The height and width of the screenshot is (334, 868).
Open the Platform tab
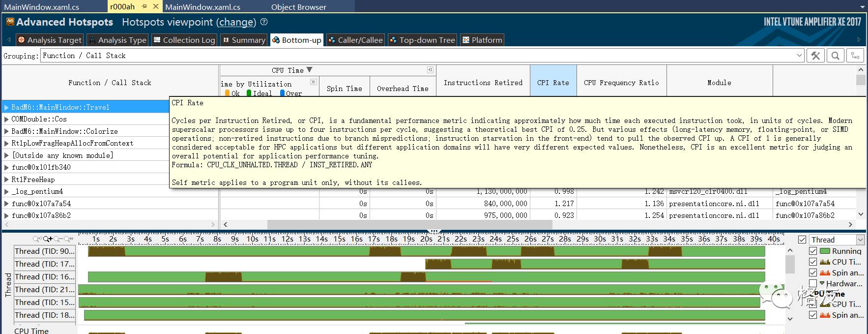[482, 40]
